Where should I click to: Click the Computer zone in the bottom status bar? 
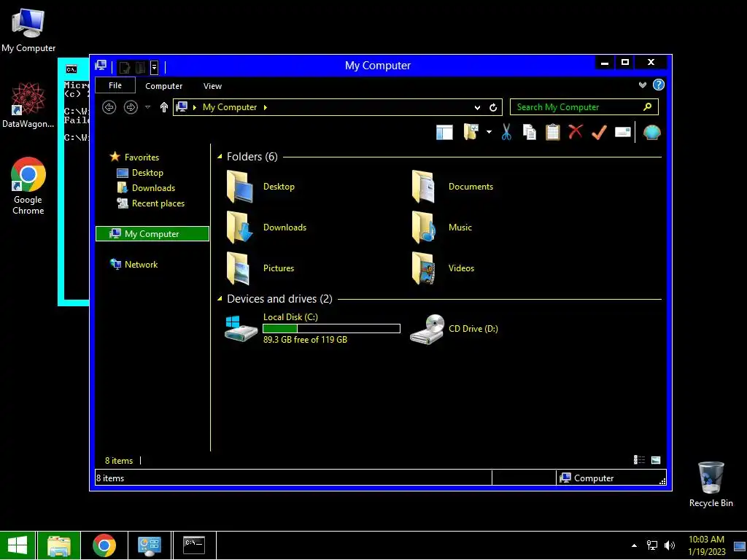pos(611,478)
